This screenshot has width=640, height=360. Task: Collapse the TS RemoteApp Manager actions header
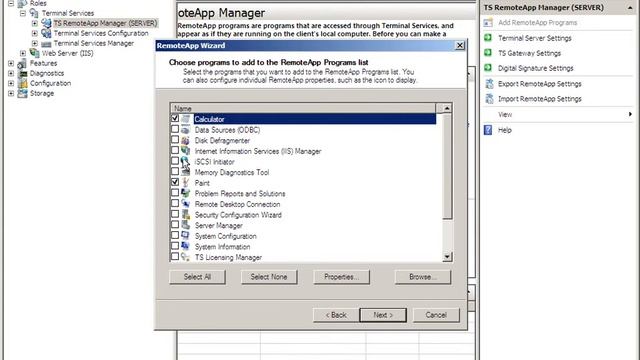pyautogui.click(x=630, y=7)
